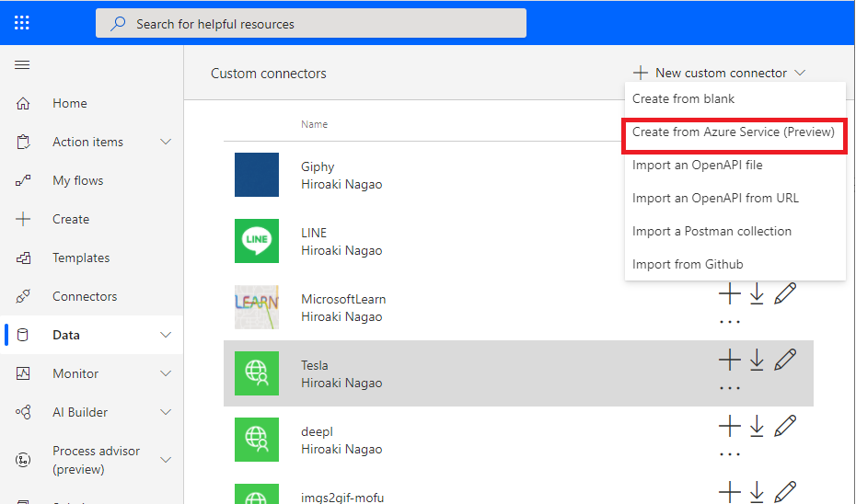Open Connectors in the sidebar
The image size is (856, 504).
[x=85, y=296]
